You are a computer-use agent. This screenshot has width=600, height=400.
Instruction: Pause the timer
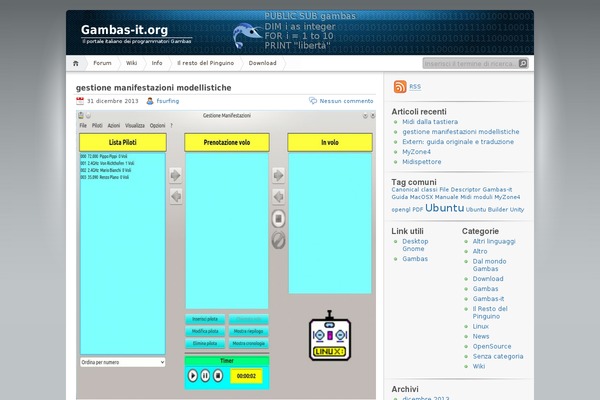[x=205, y=376]
